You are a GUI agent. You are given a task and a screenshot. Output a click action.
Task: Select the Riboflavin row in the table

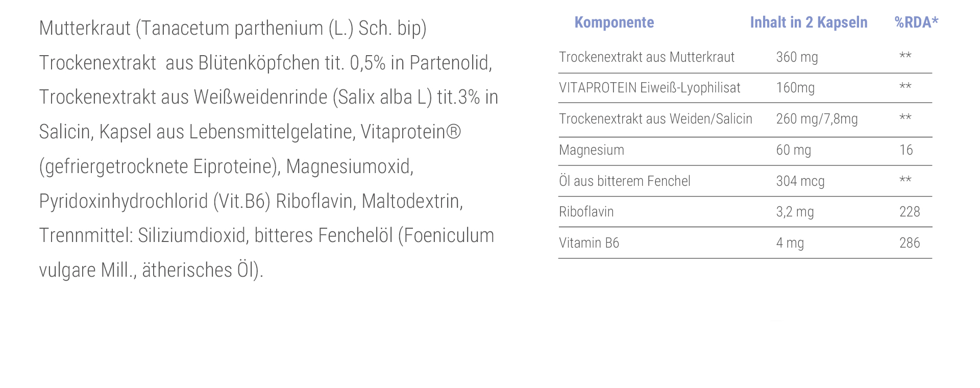click(586, 212)
